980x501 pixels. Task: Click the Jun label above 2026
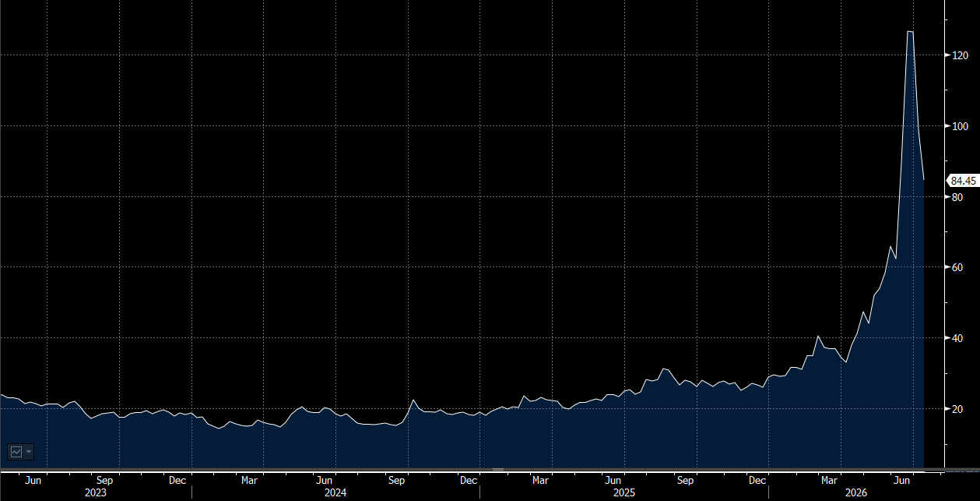click(903, 481)
